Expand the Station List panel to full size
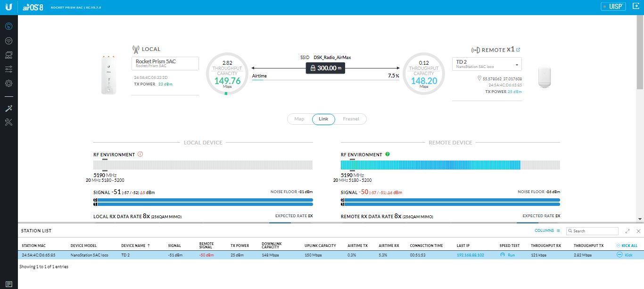 tap(627, 231)
